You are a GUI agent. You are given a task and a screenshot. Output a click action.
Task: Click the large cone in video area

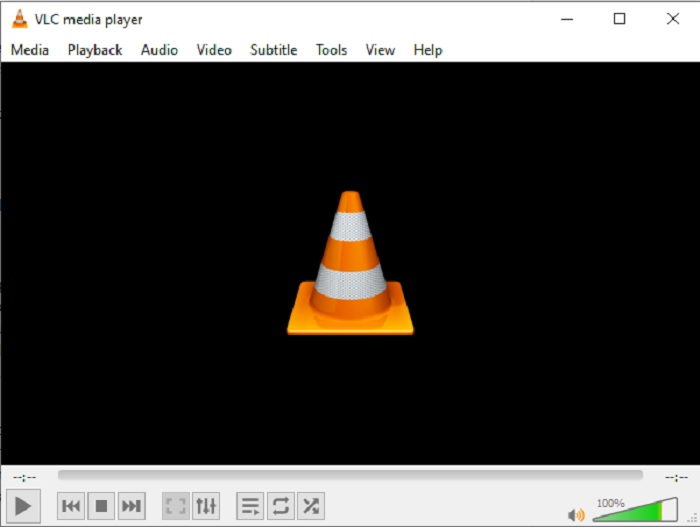click(x=350, y=263)
